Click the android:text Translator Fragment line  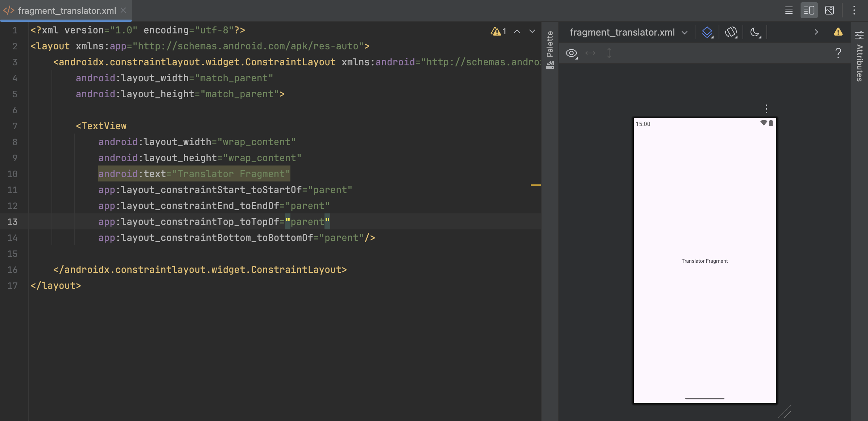click(194, 174)
